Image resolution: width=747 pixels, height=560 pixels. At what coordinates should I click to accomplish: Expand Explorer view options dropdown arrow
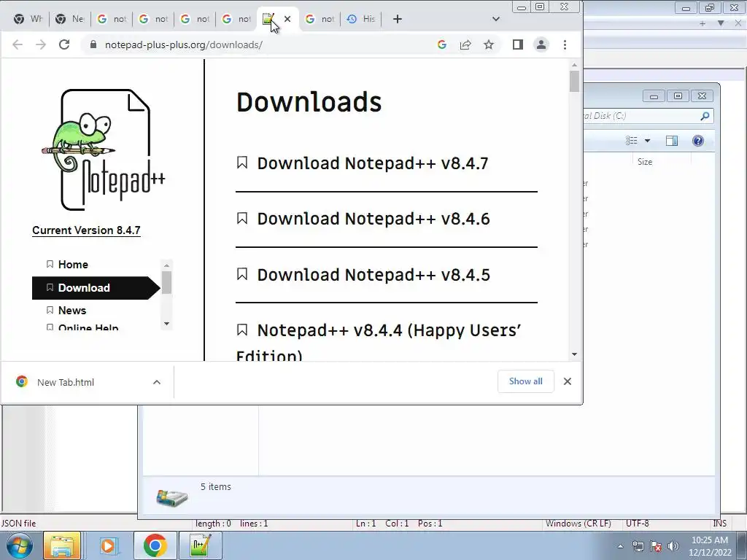pyautogui.click(x=647, y=141)
